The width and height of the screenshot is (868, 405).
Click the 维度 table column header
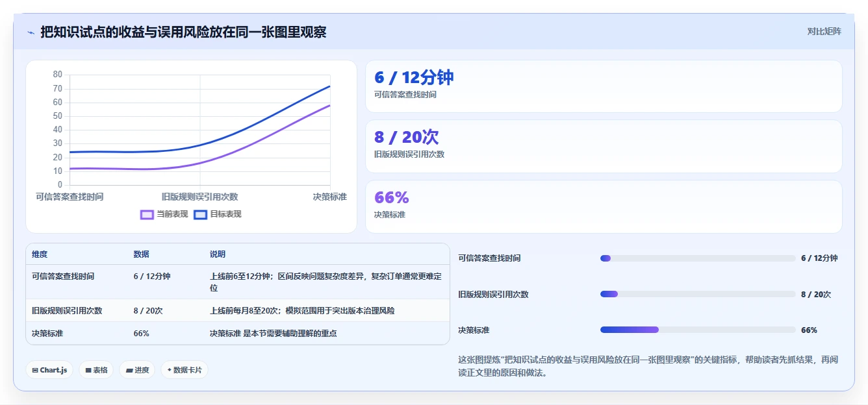(x=40, y=254)
